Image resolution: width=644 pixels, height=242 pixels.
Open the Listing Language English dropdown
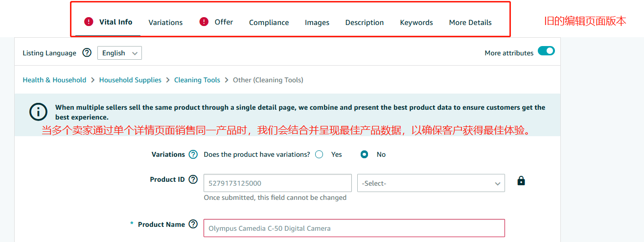120,53
